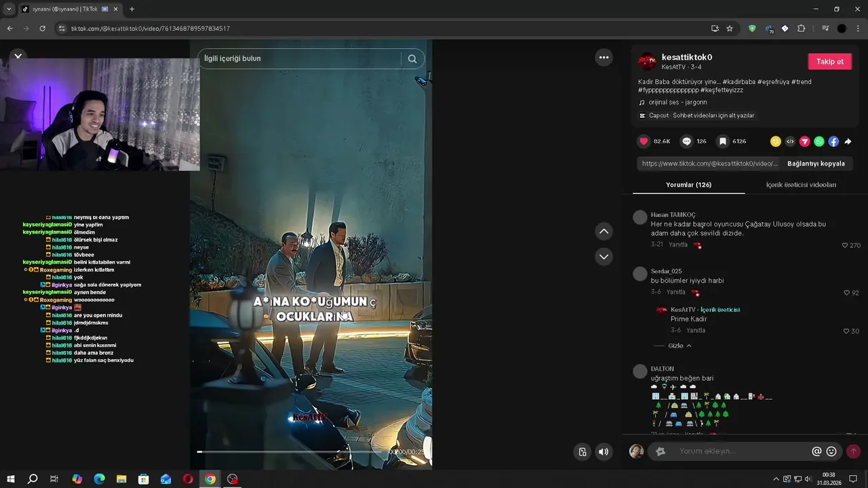The height and width of the screenshot is (488, 868).
Task: Open the three-dots video options menu
Action: 604,58
